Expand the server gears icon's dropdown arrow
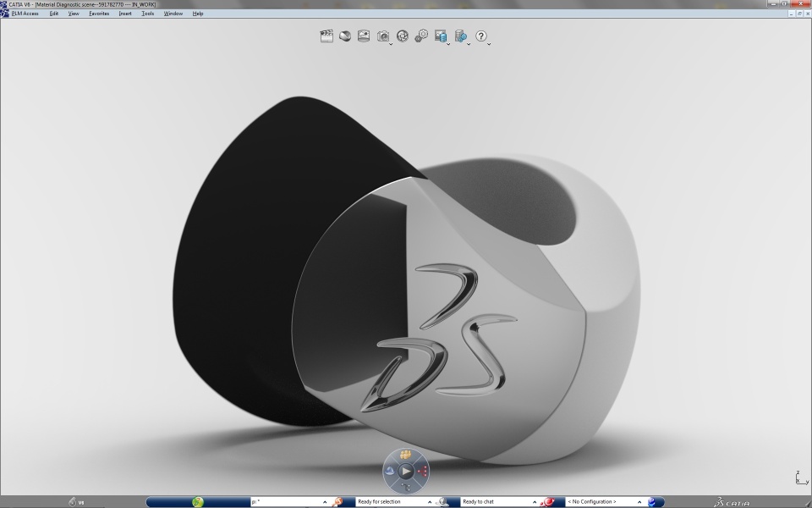The height and width of the screenshot is (508, 812). [x=469, y=44]
